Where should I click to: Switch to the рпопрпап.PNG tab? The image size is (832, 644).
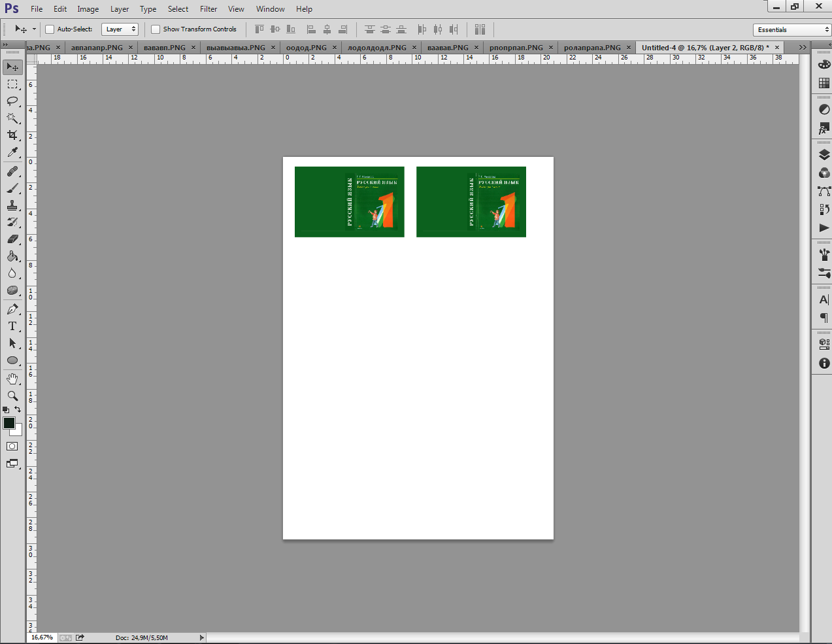[516, 48]
